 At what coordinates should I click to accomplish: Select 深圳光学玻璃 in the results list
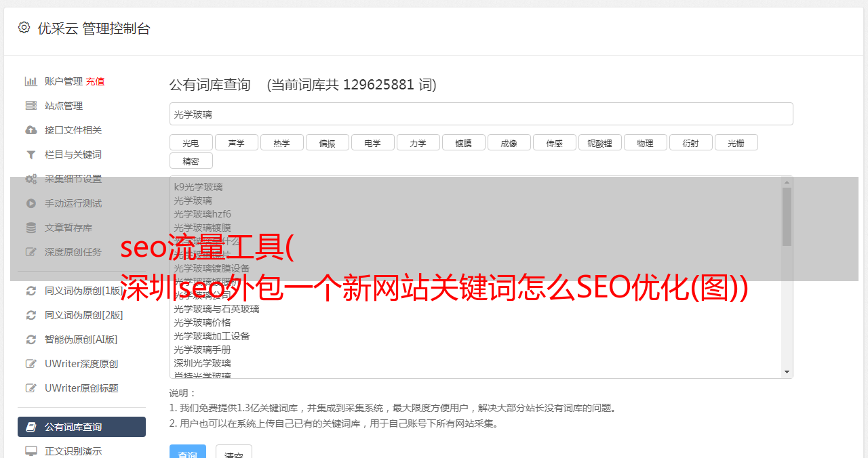click(202, 363)
